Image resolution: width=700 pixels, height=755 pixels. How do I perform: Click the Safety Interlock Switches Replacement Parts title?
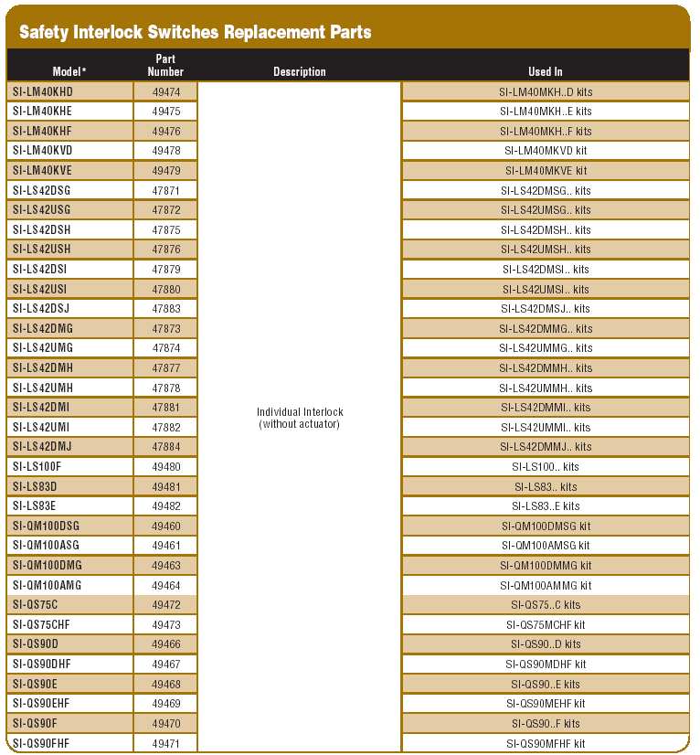(195, 32)
